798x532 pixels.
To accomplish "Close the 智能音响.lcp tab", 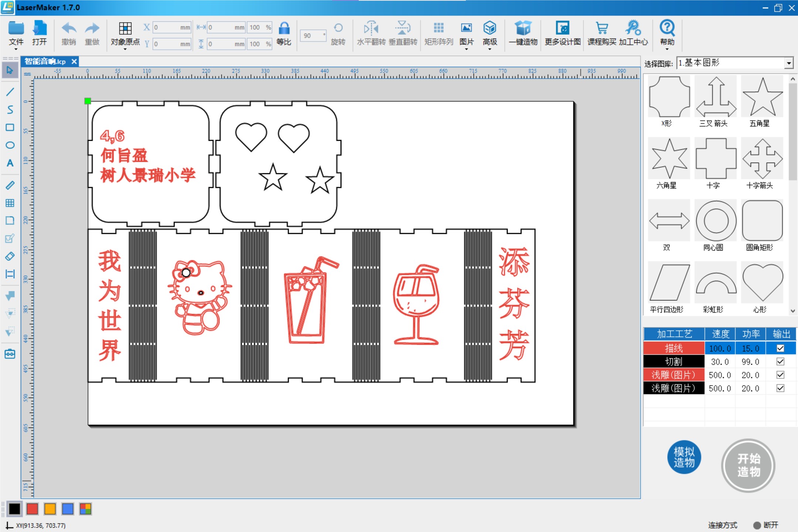I will tap(74, 61).
